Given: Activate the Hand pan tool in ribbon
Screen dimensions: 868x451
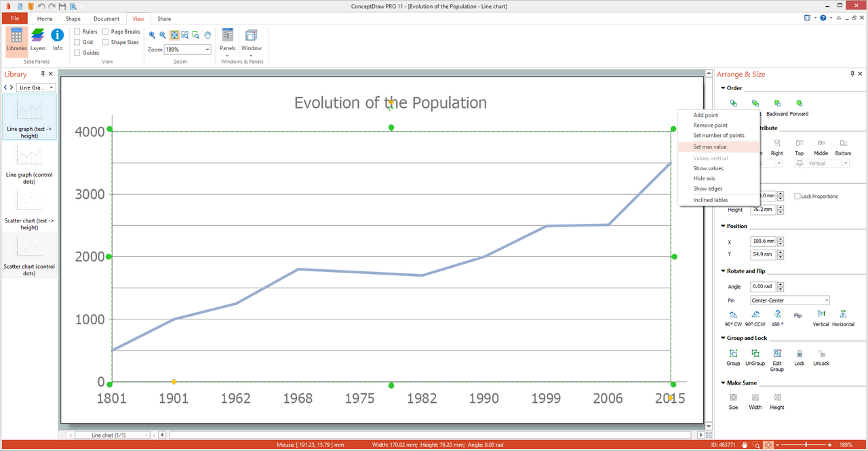Looking at the screenshot, I should click(208, 35).
